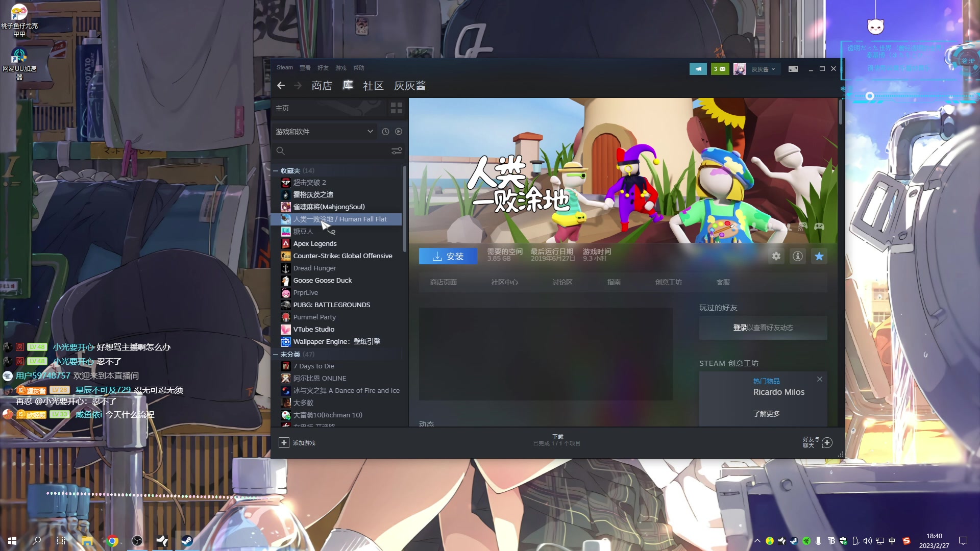
Task: Click 登录 to view friend activity
Action: [x=740, y=328]
